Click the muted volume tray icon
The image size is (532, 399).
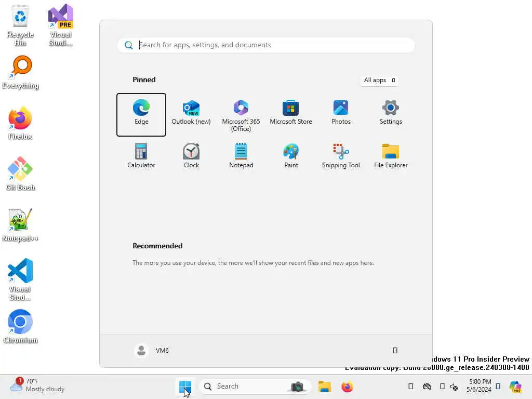click(454, 387)
